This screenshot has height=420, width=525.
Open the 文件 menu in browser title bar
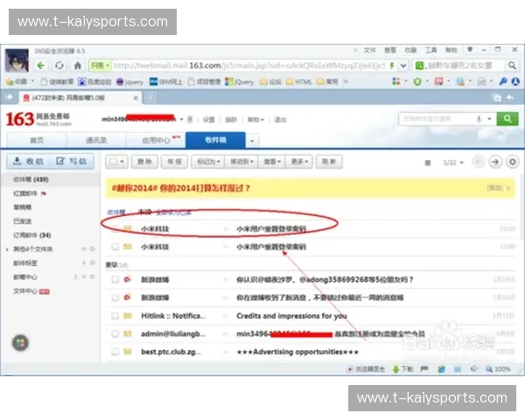click(369, 50)
